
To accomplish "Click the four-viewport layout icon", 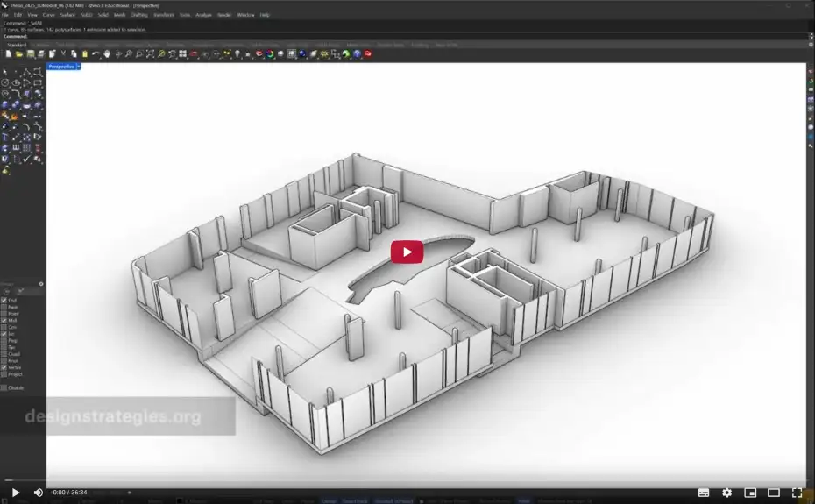I will [183, 53].
